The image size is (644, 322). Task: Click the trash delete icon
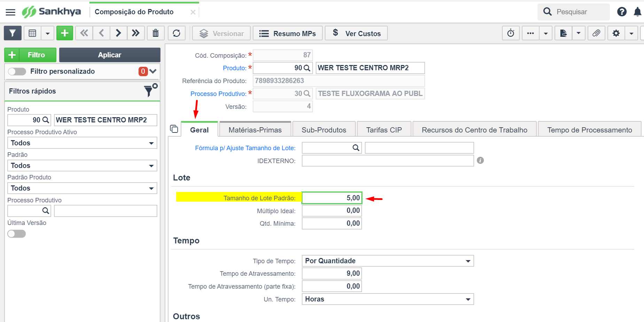[x=156, y=33]
